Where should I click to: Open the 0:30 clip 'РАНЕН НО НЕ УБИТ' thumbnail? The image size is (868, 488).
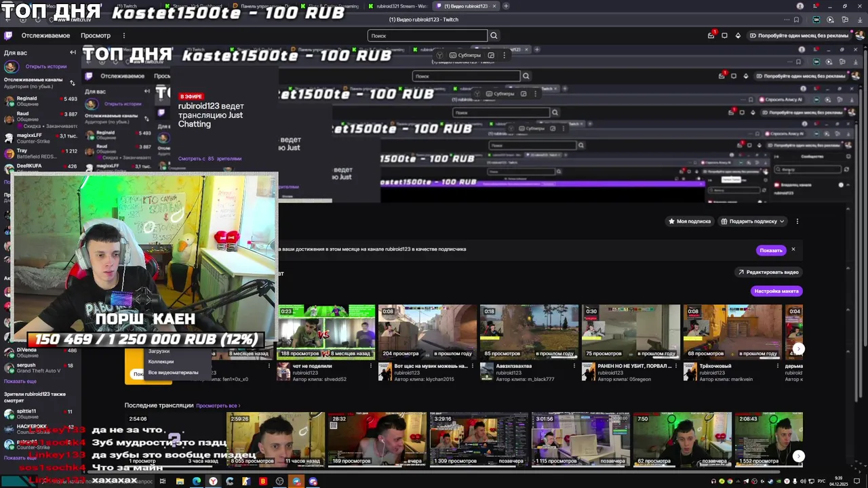coord(631,331)
